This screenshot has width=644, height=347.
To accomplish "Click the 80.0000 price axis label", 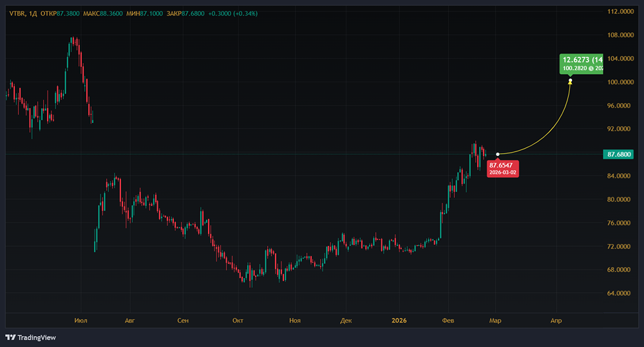I will point(620,199).
